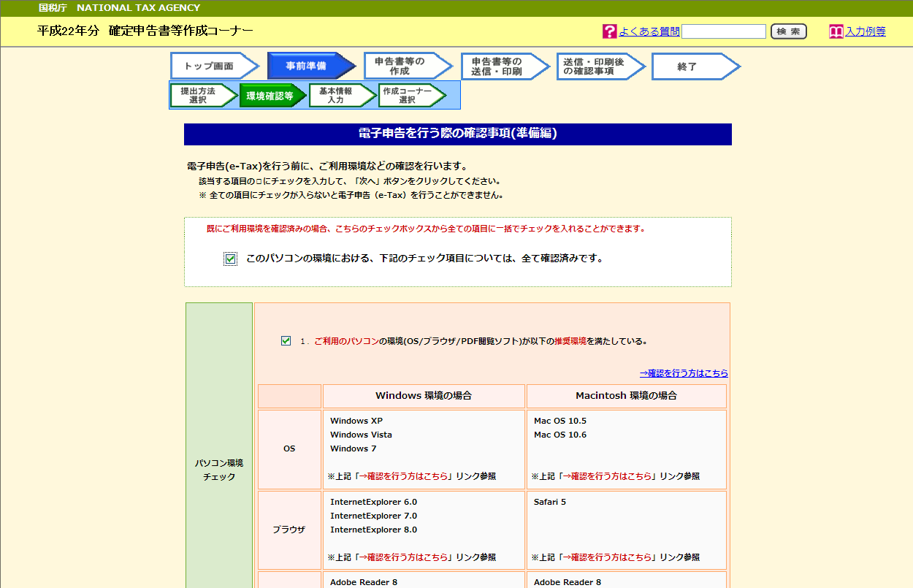This screenshot has width=913, height=588.
Task: Select the 終了 step
Action: (x=696, y=66)
